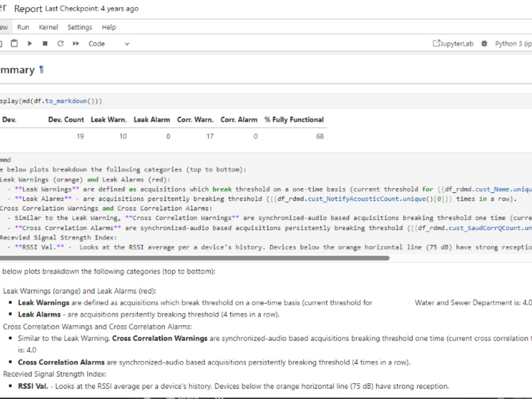The image size is (532, 399).
Task: Open the Run menu
Action: tap(23, 27)
